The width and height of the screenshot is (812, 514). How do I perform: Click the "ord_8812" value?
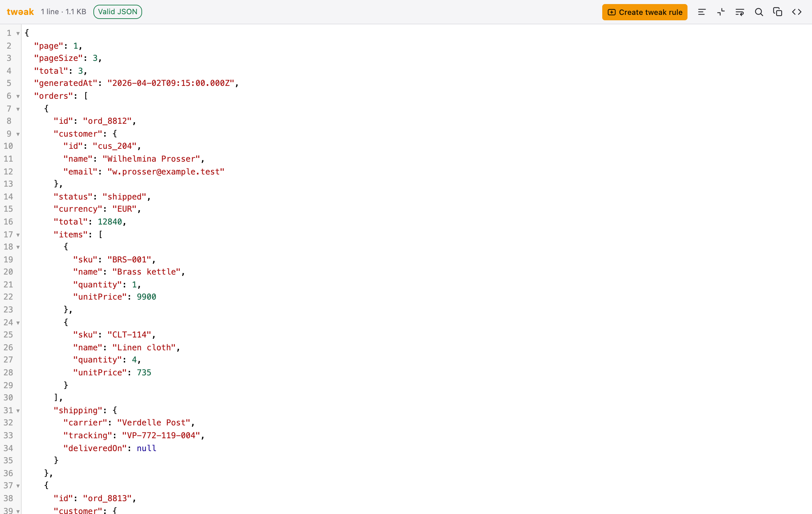click(x=107, y=121)
